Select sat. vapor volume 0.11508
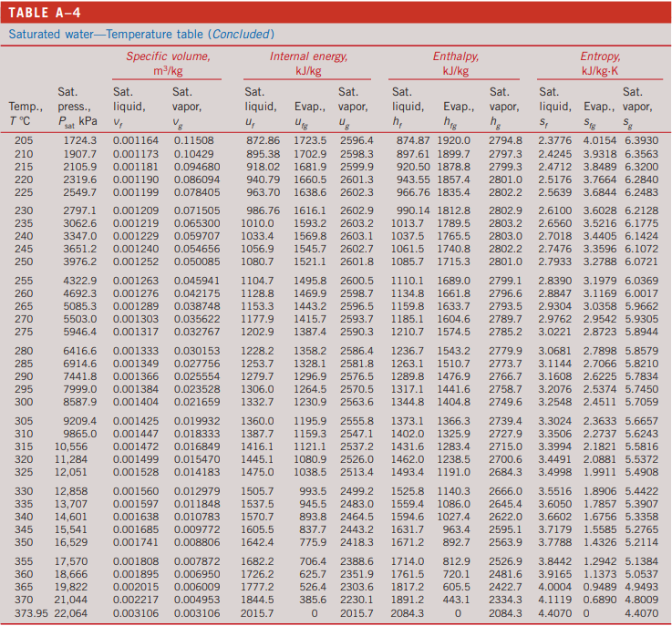Screen dimensions: 672x626 click(x=193, y=140)
